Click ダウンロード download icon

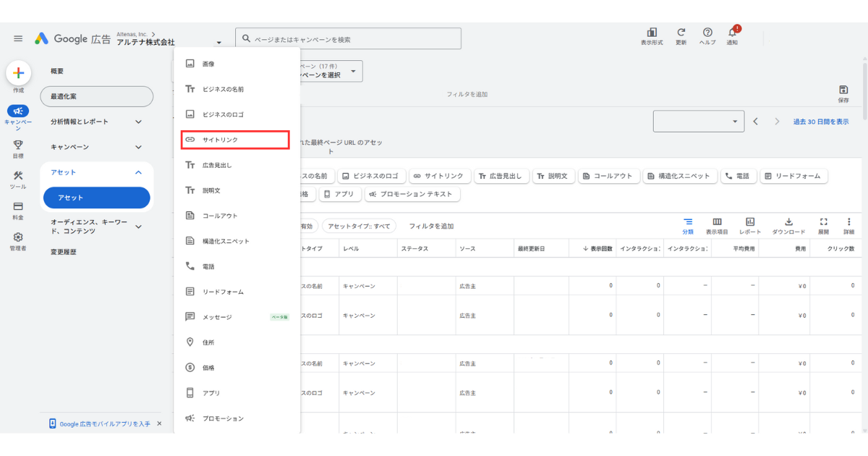click(788, 221)
